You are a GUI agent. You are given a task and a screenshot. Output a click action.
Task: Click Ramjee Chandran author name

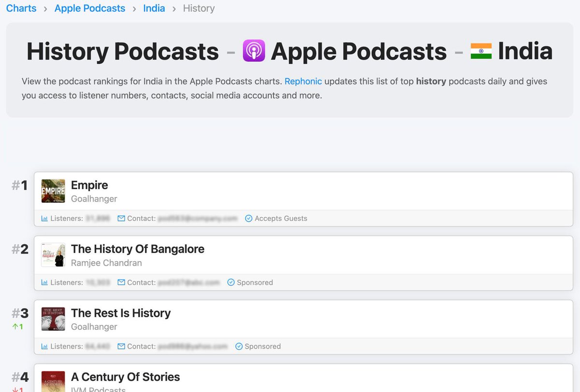coord(106,263)
